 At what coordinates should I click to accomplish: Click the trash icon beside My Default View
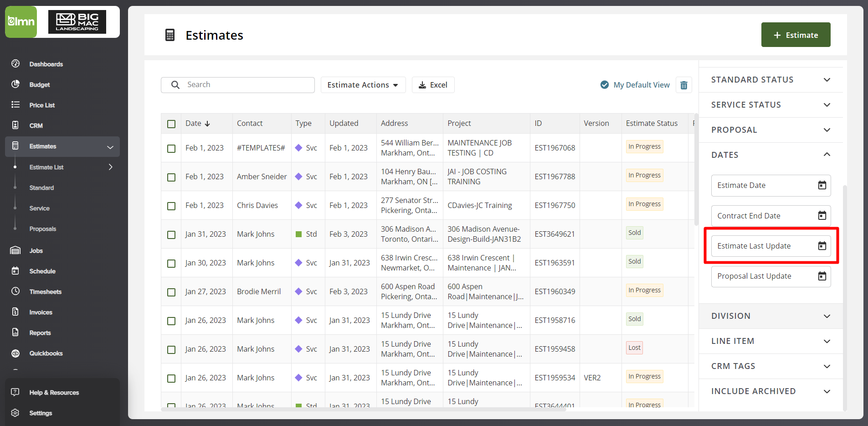coord(683,85)
